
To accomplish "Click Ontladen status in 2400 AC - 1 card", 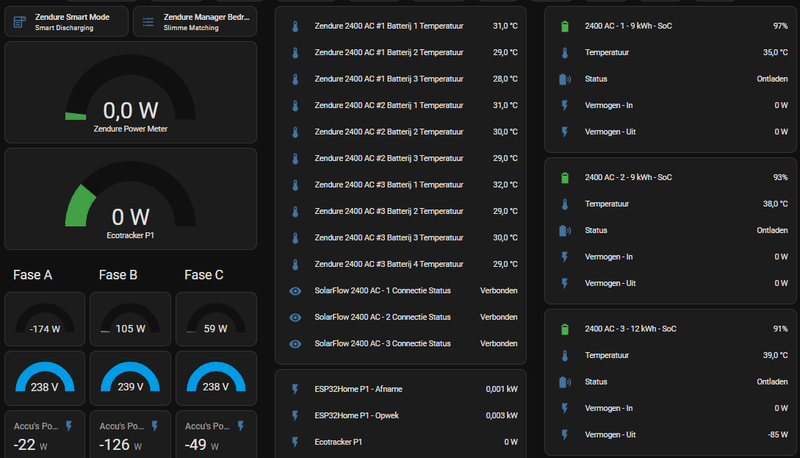I will (772, 79).
